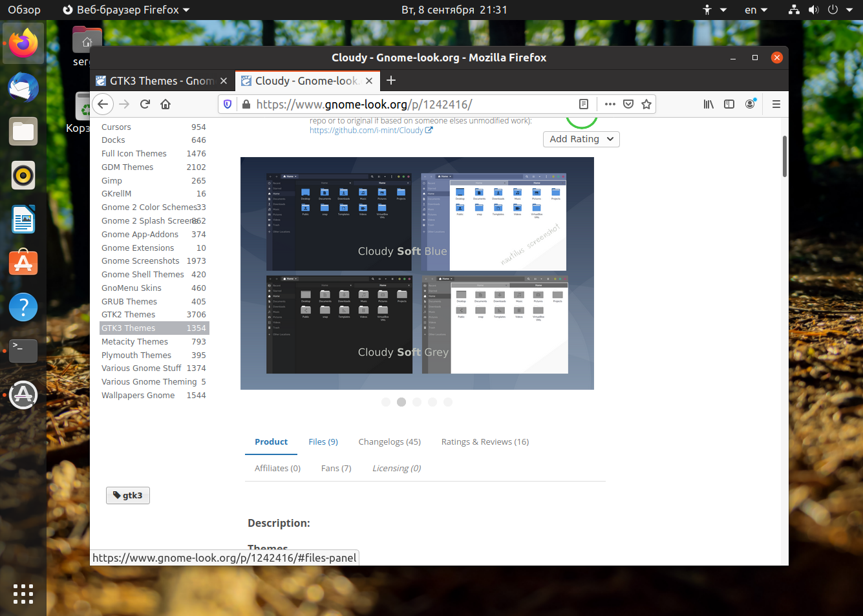Viewport: 863px width, 616px height.
Task: Open Files manager from the dock
Action: click(x=23, y=131)
